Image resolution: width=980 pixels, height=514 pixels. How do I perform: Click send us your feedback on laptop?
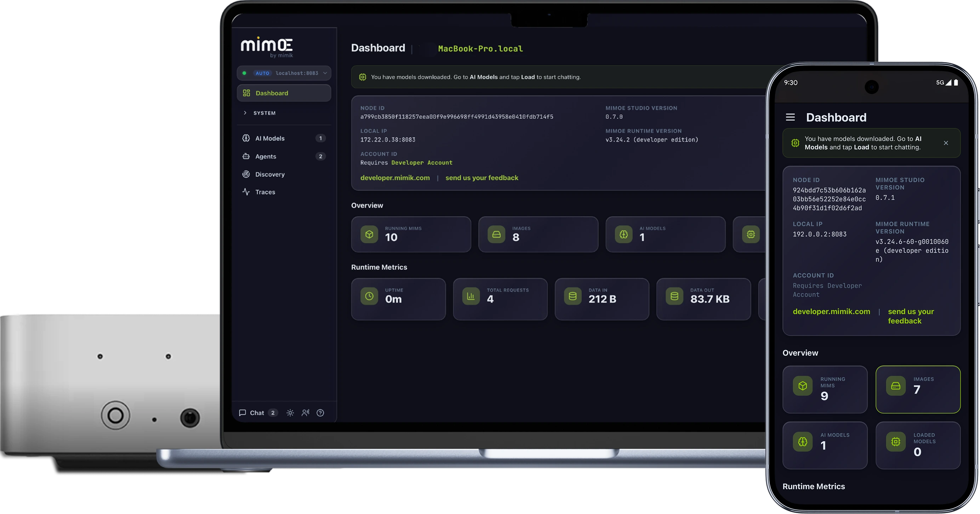tap(482, 178)
